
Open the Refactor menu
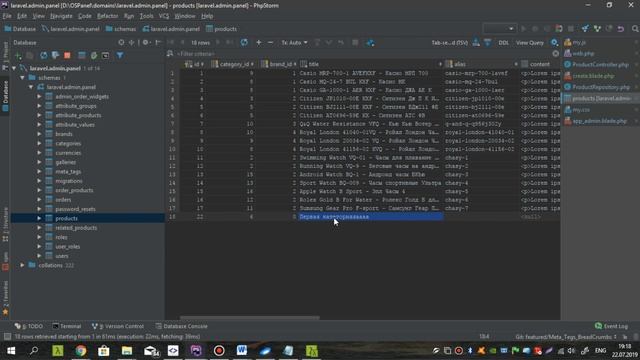point(107,16)
